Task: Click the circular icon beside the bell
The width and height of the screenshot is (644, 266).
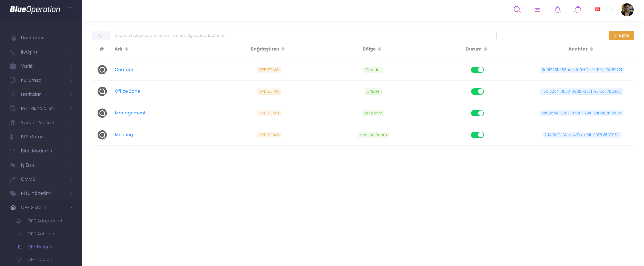Action: [x=578, y=10]
